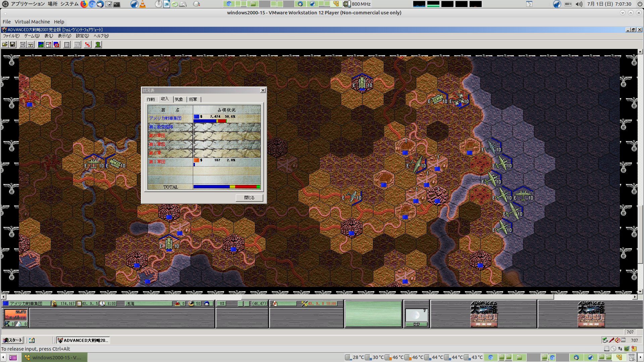Click the スタート start button on taskbar
The width and height of the screenshot is (644, 362).
[12, 340]
